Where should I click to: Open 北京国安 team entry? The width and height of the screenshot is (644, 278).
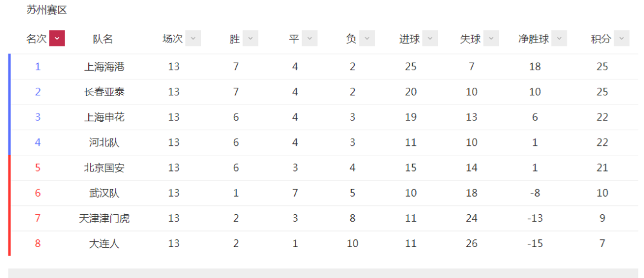104,168
